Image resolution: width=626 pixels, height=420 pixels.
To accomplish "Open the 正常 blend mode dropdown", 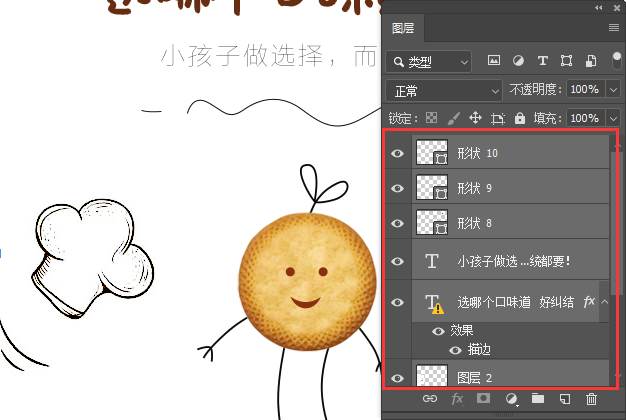I will (x=444, y=91).
